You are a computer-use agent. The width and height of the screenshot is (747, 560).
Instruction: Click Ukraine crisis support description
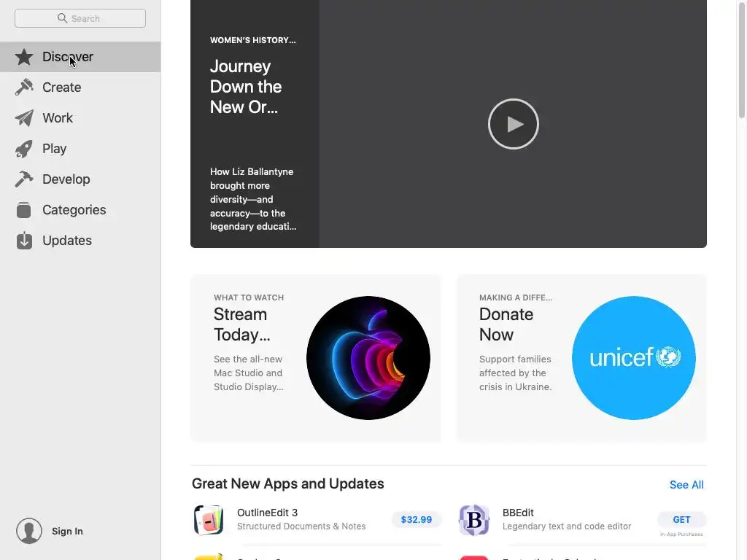pos(516,373)
